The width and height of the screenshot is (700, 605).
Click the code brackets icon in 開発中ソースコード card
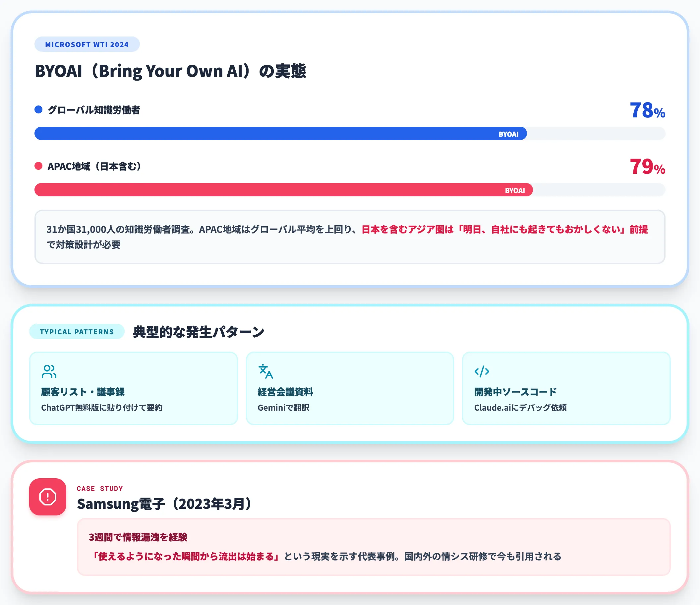tap(482, 371)
